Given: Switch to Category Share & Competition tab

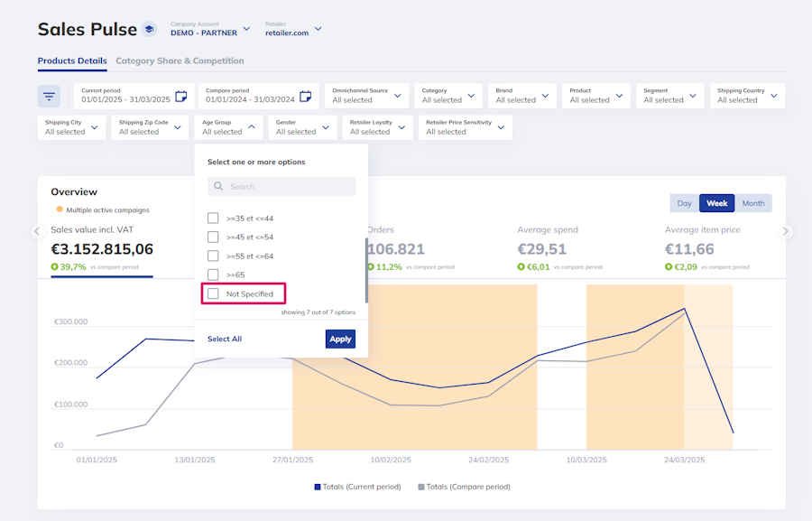Looking at the screenshot, I should point(180,61).
